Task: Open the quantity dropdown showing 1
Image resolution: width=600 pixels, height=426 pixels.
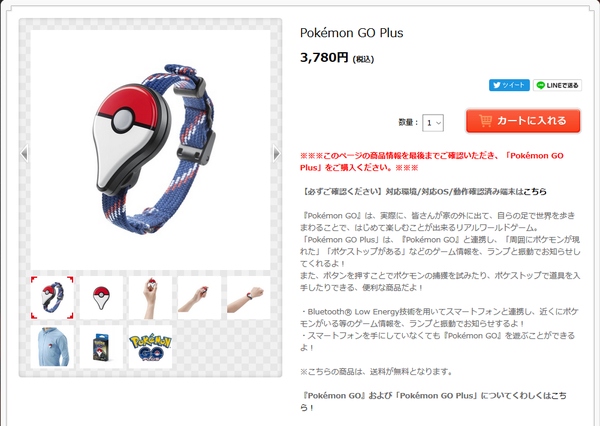Action: pyautogui.click(x=433, y=123)
